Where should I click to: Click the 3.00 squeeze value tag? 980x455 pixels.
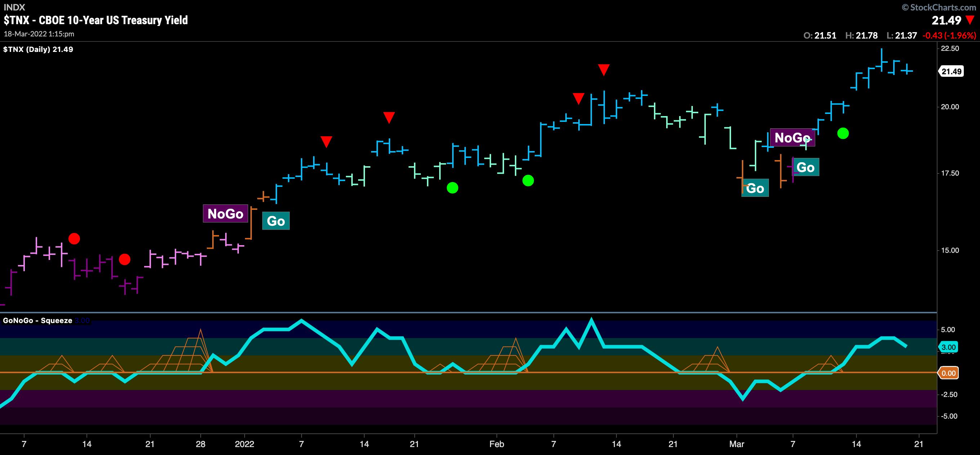948,347
